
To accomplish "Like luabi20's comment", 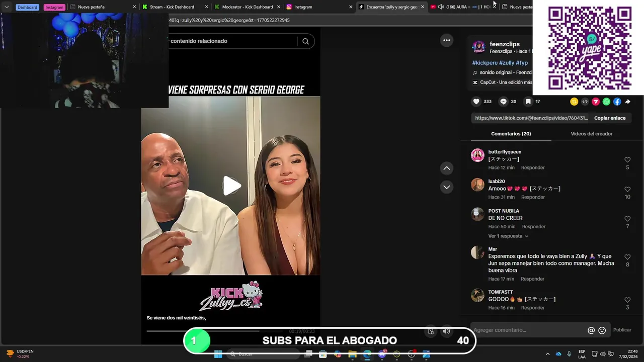I will [627, 190].
